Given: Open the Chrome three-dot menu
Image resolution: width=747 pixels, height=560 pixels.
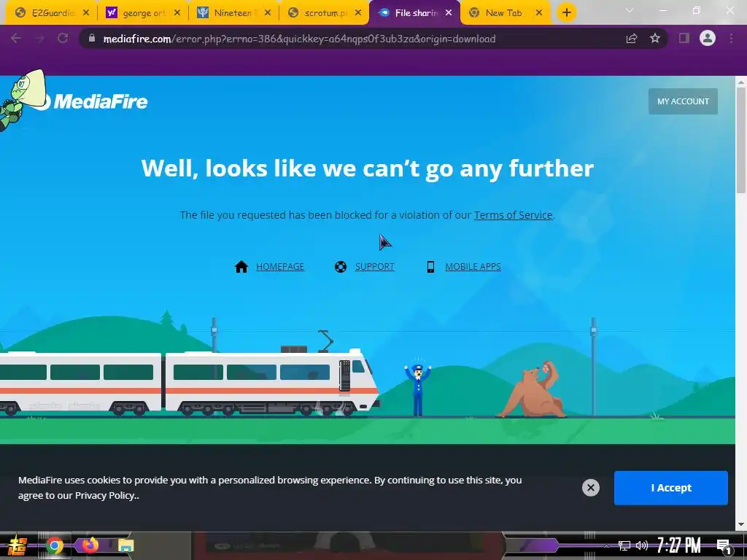Looking at the screenshot, I should pos(731,38).
